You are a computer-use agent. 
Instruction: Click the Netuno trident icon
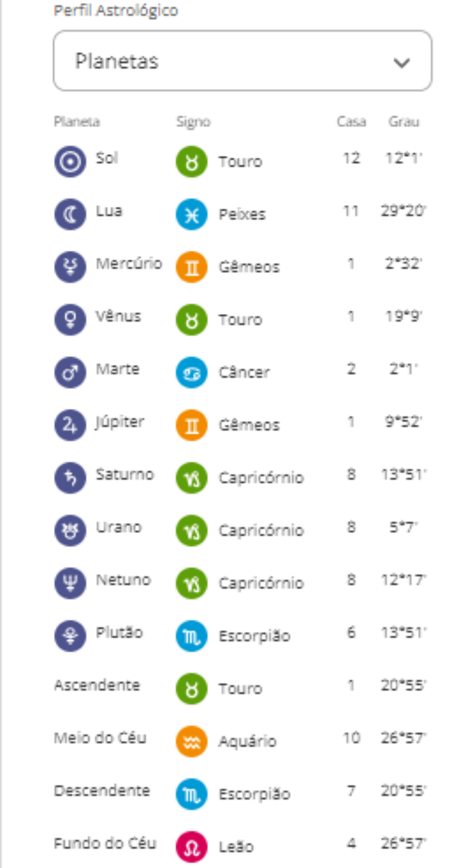pyautogui.click(x=71, y=583)
